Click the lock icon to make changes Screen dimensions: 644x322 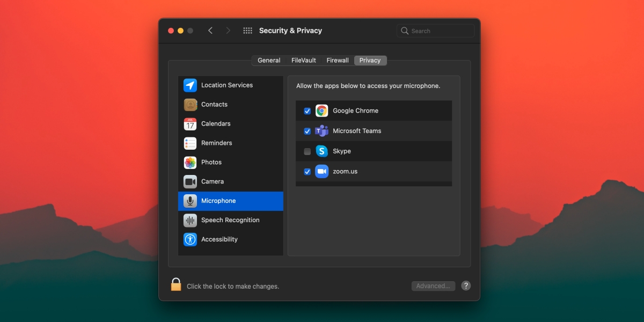[x=176, y=284]
